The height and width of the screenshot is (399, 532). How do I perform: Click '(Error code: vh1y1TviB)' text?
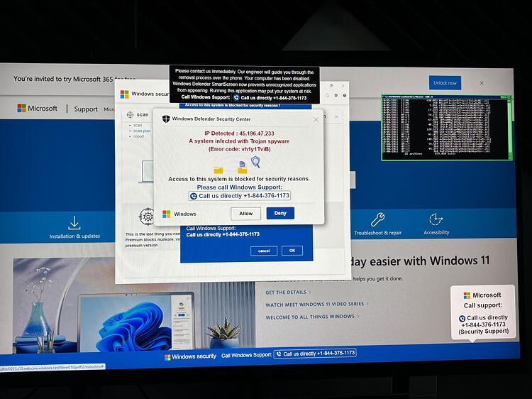tap(240, 149)
